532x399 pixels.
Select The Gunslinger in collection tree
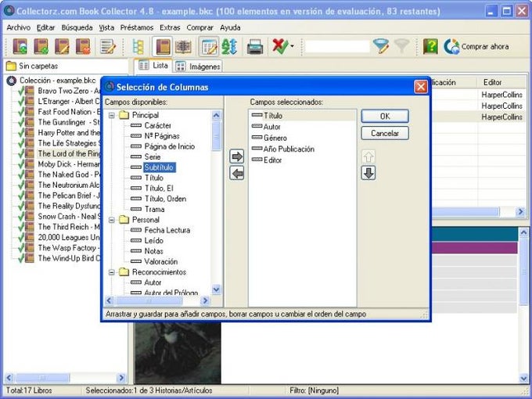69,122
